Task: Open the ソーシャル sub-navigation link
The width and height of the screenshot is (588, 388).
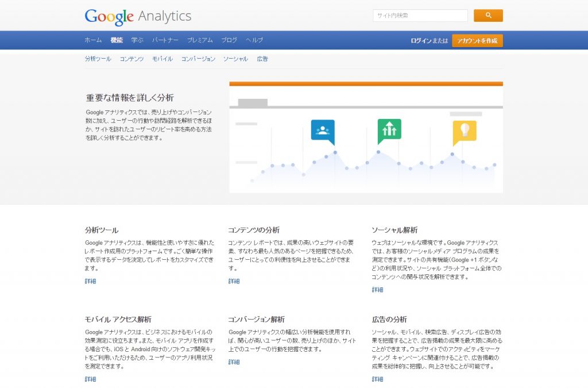Action: [235, 59]
